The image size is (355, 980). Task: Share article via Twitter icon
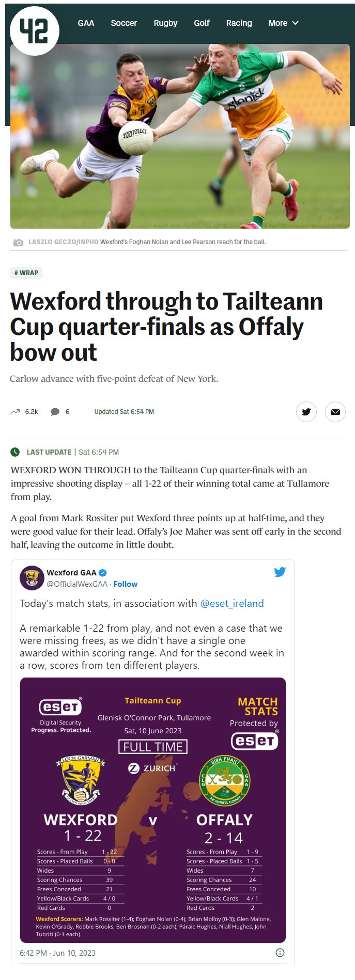(x=306, y=412)
